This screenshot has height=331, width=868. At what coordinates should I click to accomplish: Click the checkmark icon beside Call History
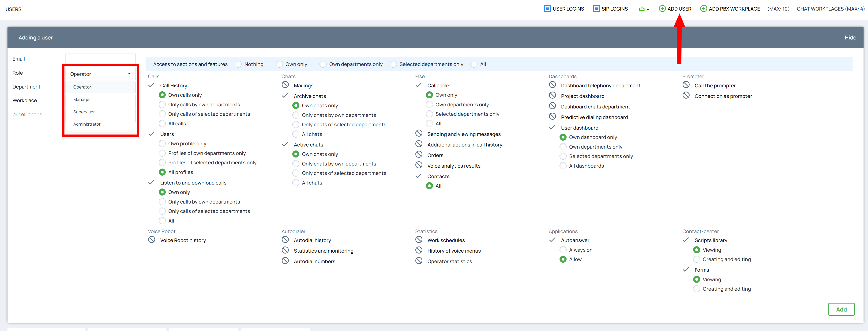pos(152,85)
